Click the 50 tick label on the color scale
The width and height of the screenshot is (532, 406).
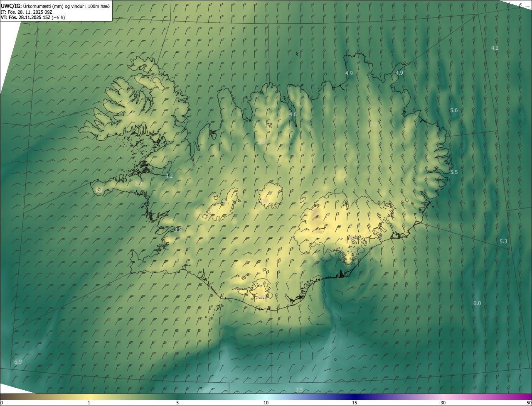pos(529,403)
